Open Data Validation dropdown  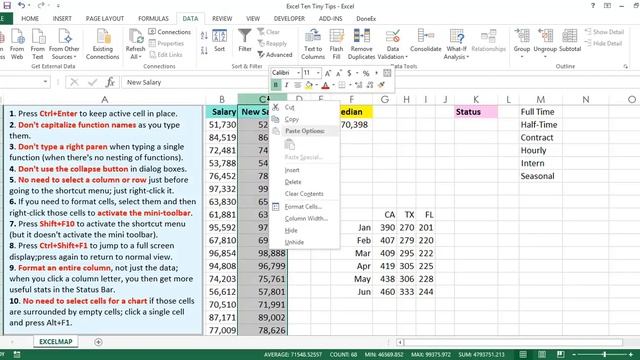[393, 53]
